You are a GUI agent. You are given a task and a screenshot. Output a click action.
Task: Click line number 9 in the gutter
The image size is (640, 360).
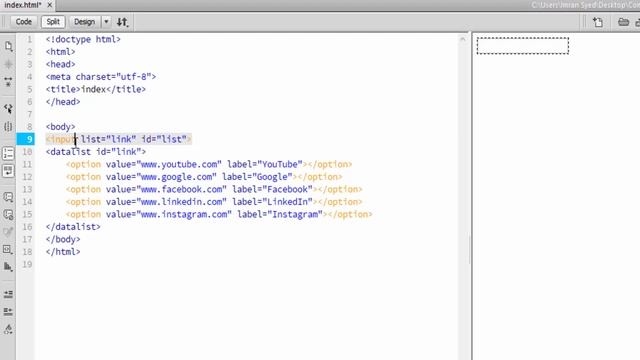(29, 139)
